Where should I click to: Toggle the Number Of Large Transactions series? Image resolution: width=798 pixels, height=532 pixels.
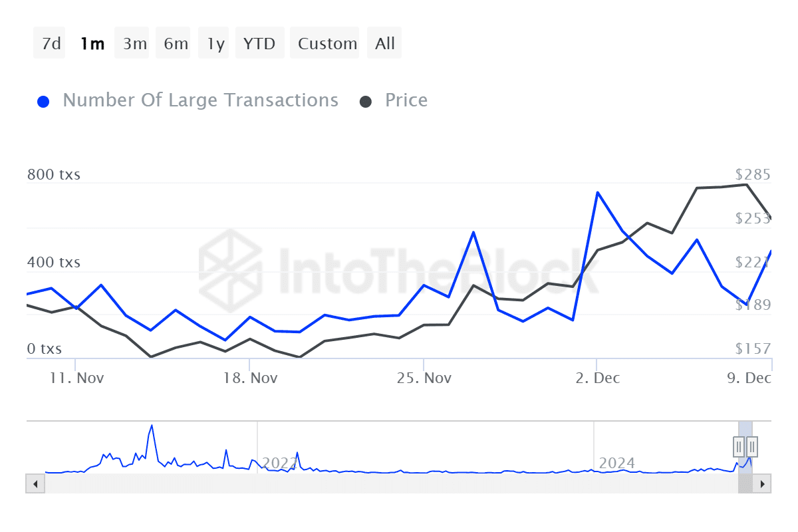click(200, 100)
